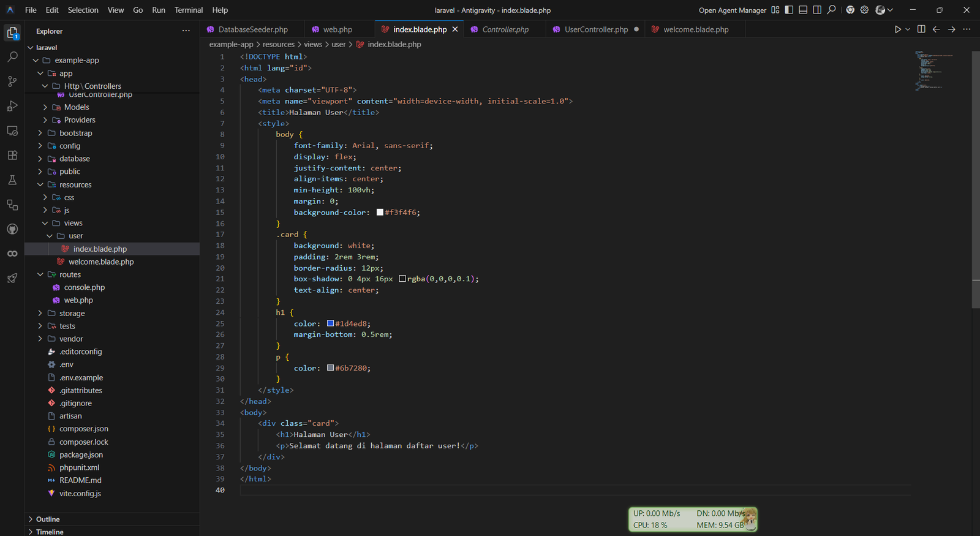Image resolution: width=980 pixels, height=536 pixels.
Task: Run the file with the play button
Action: [898, 29]
